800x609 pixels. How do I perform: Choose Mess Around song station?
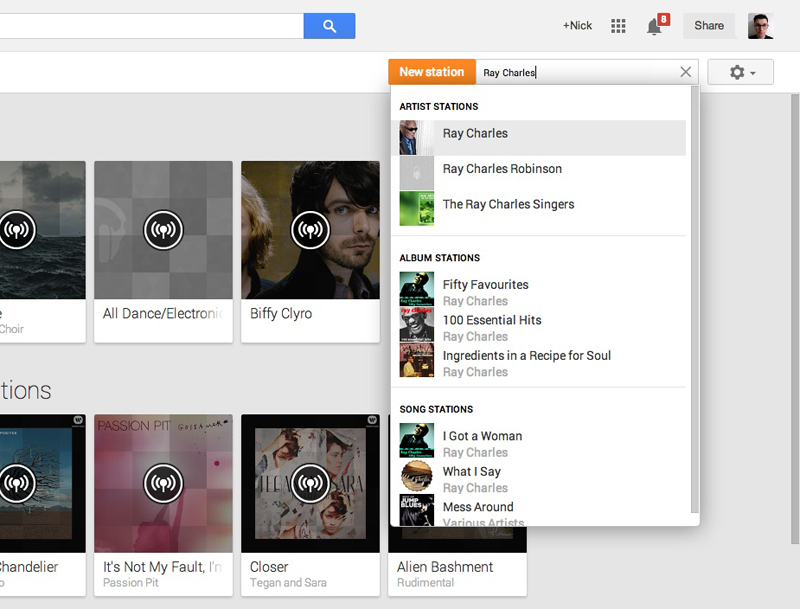click(x=538, y=511)
